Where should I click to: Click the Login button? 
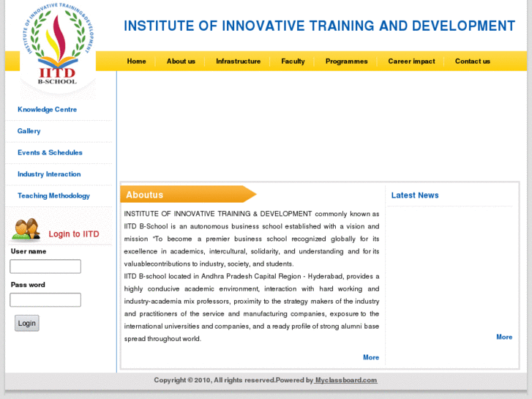click(x=27, y=324)
